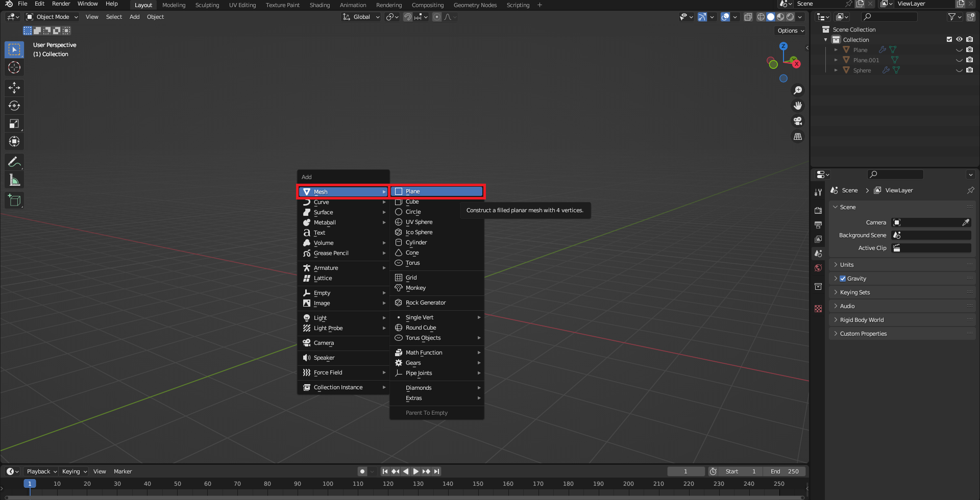Choose Monkey from Mesh submenu

click(x=437, y=288)
